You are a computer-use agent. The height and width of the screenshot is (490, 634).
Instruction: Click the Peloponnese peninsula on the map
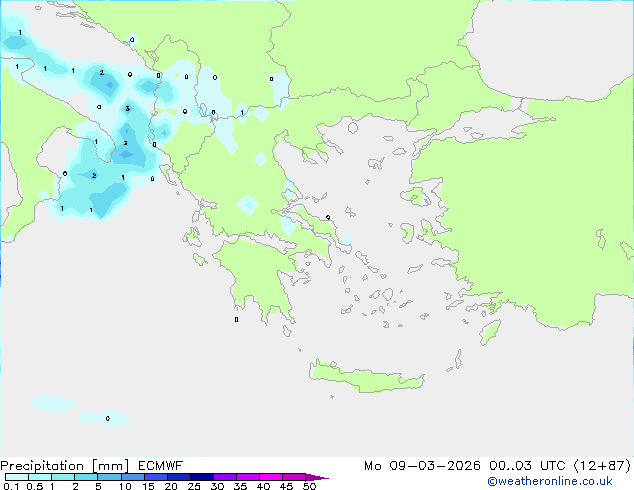tap(259, 279)
